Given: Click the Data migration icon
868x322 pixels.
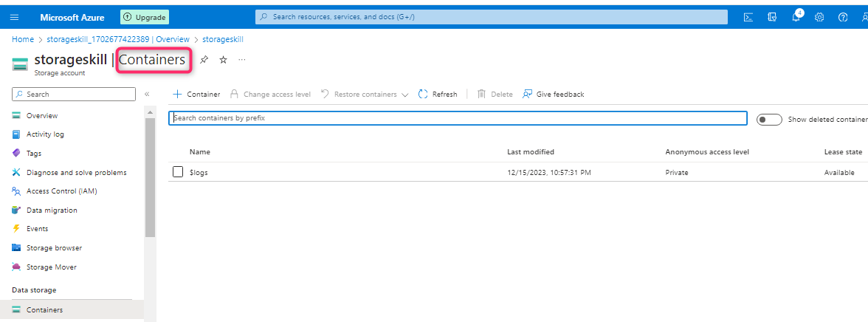Looking at the screenshot, I should pyautogui.click(x=16, y=210).
